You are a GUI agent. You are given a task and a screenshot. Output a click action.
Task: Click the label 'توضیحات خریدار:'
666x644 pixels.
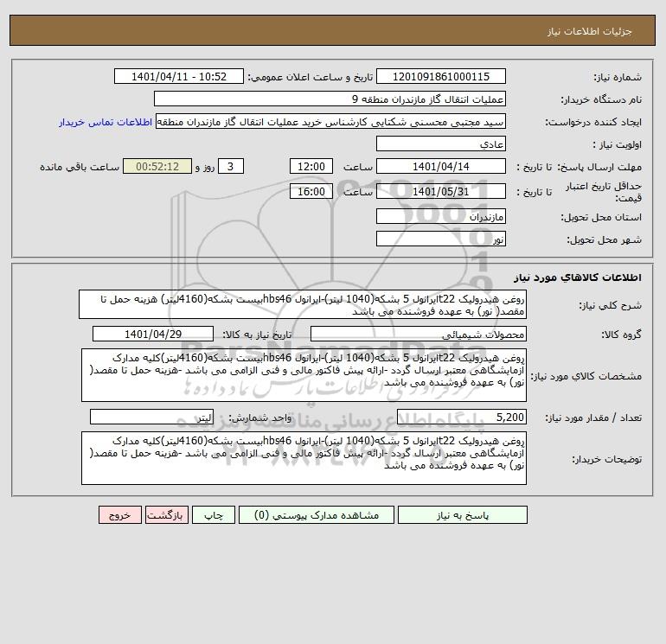click(607, 459)
